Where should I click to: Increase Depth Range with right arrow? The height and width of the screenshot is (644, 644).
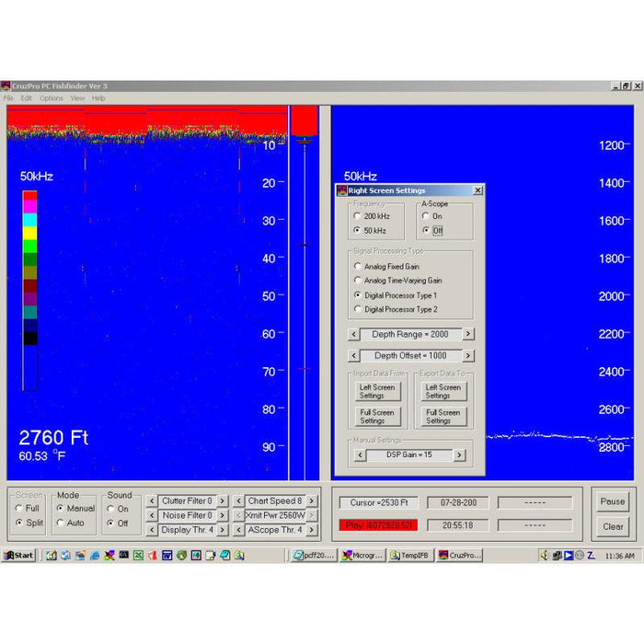coord(467,334)
